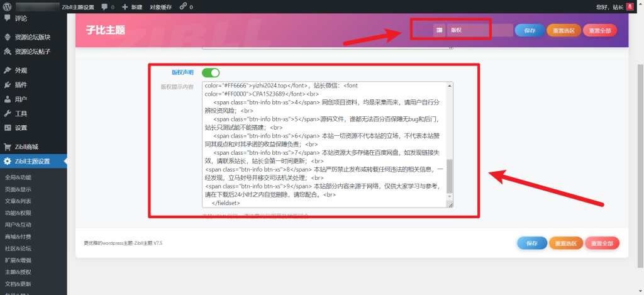
Task: Click the plus 新建 icon
Action: click(125, 7)
